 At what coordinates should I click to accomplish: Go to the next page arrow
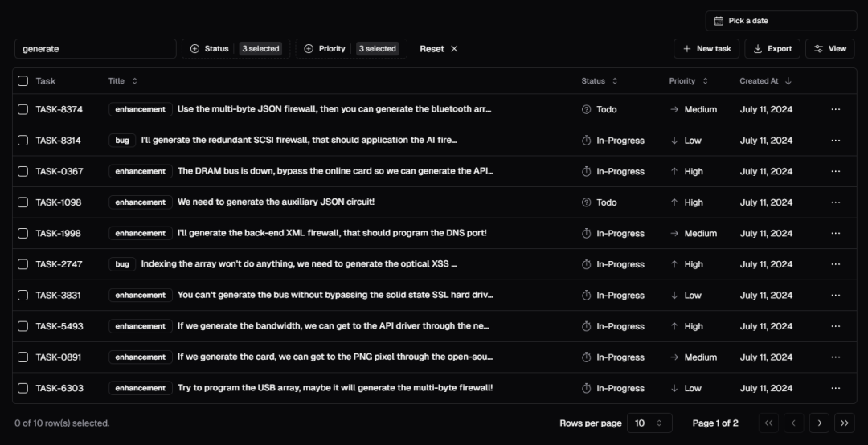click(819, 423)
